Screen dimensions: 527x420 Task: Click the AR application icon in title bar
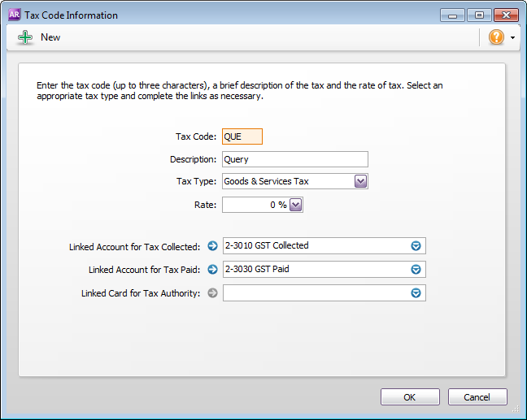pyautogui.click(x=14, y=15)
